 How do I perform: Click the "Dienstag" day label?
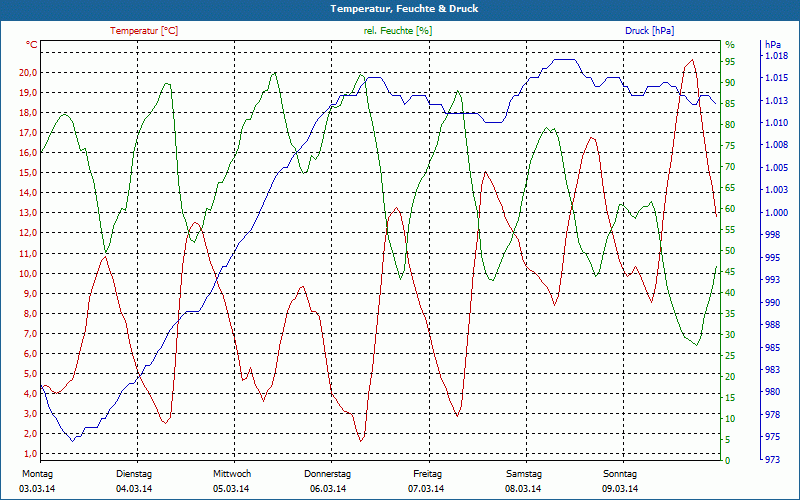coord(134,474)
